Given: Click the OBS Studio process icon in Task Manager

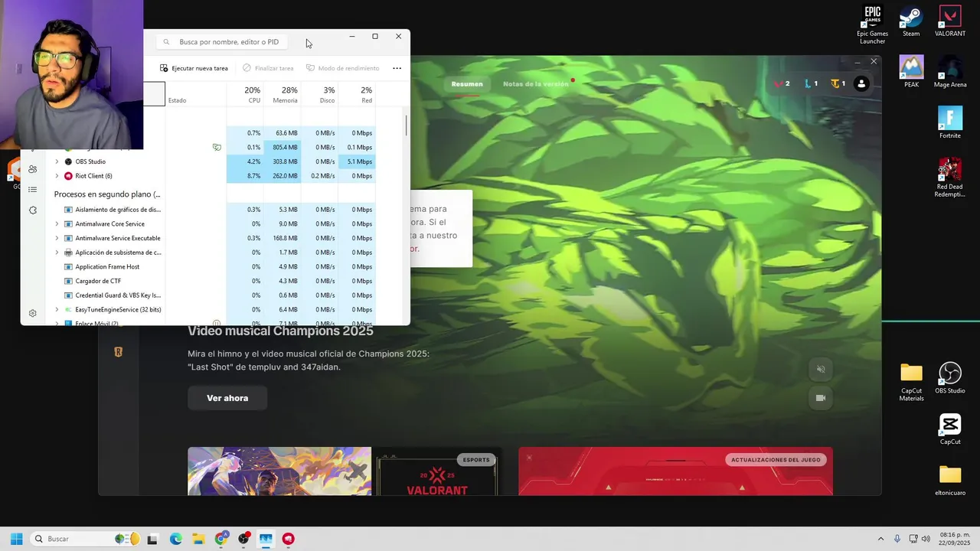Looking at the screenshot, I should coord(68,161).
